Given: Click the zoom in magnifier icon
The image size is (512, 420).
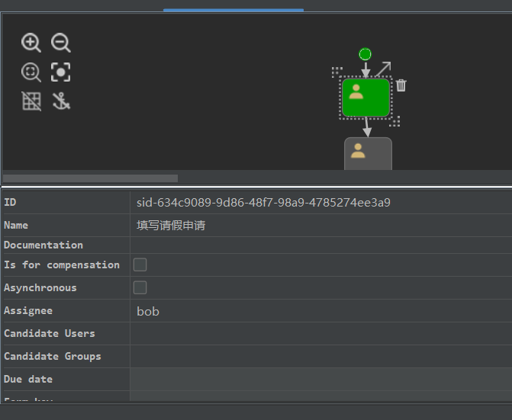Looking at the screenshot, I should 31,43.
